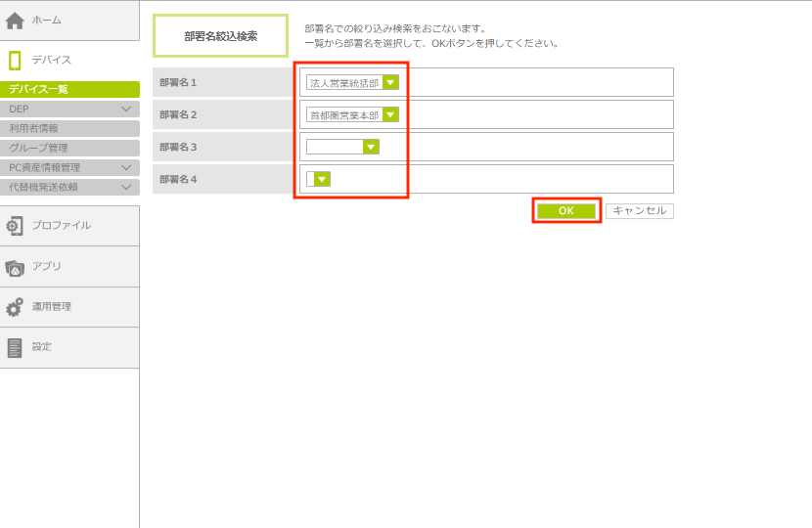
Task: Open the 部署名3 dropdown arrow
Action: click(x=371, y=147)
